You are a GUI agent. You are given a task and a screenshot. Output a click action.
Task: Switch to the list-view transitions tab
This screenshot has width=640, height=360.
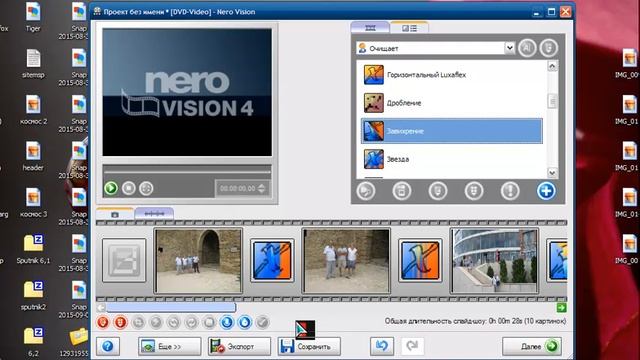409,28
